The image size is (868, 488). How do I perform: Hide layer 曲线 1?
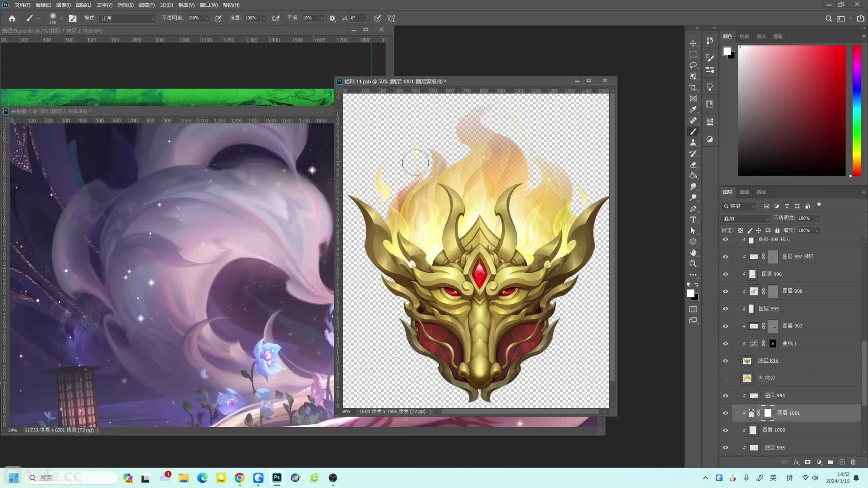click(x=726, y=344)
